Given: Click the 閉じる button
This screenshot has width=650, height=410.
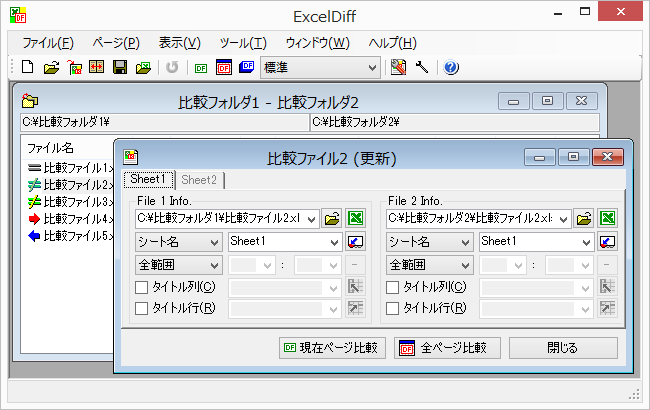Looking at the screenshot, I should click(x=563, y=348).
